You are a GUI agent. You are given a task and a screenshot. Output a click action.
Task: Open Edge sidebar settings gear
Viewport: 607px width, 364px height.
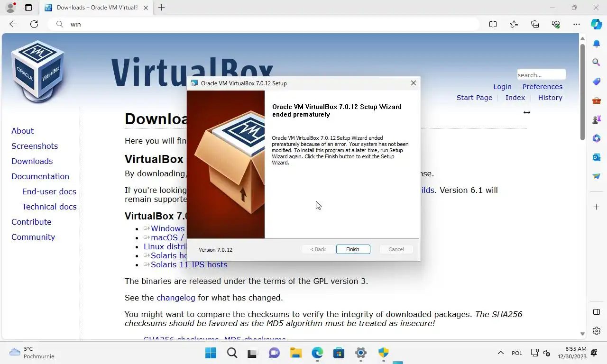tap(597, 331)
